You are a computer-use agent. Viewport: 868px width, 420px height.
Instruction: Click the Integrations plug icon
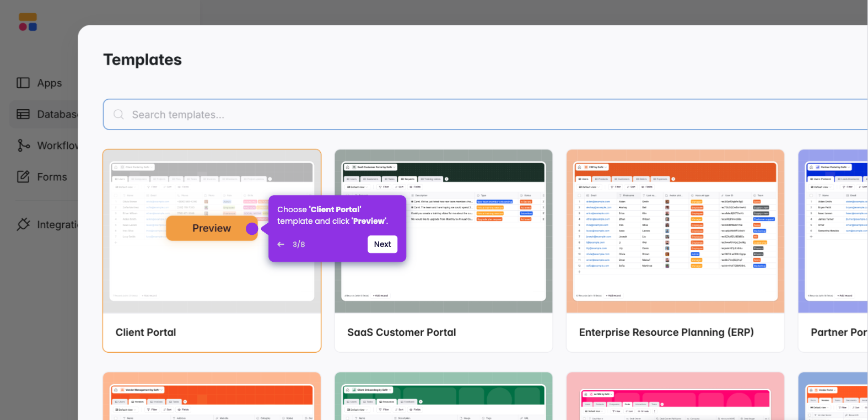[x=23, y=224]
